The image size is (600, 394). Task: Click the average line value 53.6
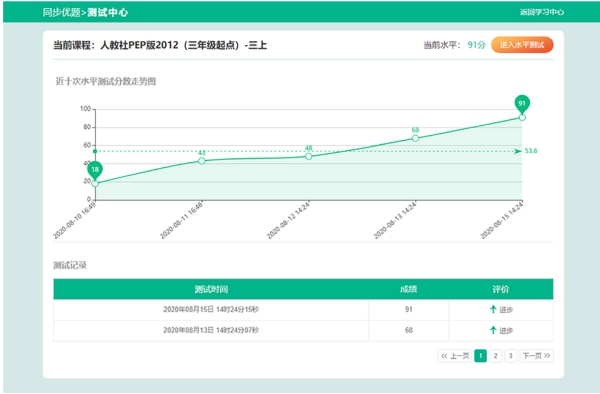point(531,151)
